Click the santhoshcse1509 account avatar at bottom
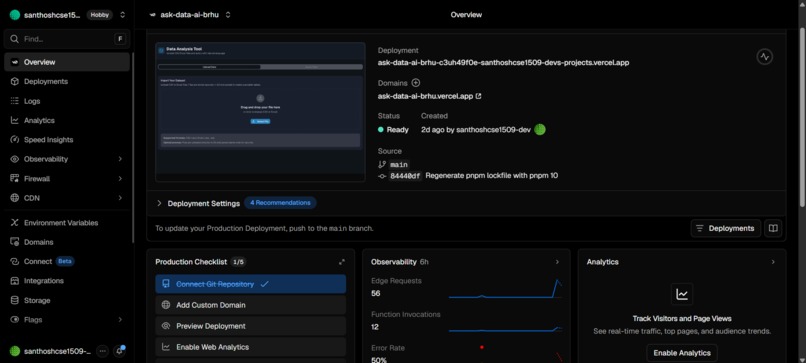The width and height of the screenshot is (806, 363). [15, 351]
